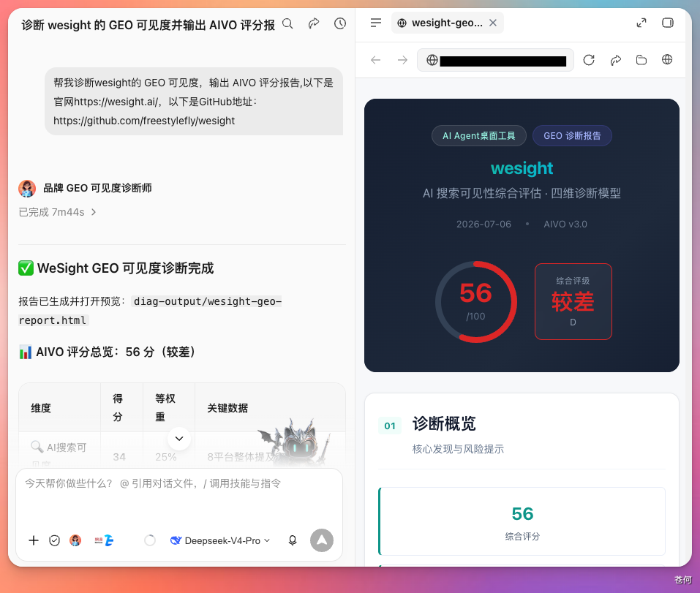Click the context usage ring indicator
Screen dimensions: 700x593
[x=150, y=540]
